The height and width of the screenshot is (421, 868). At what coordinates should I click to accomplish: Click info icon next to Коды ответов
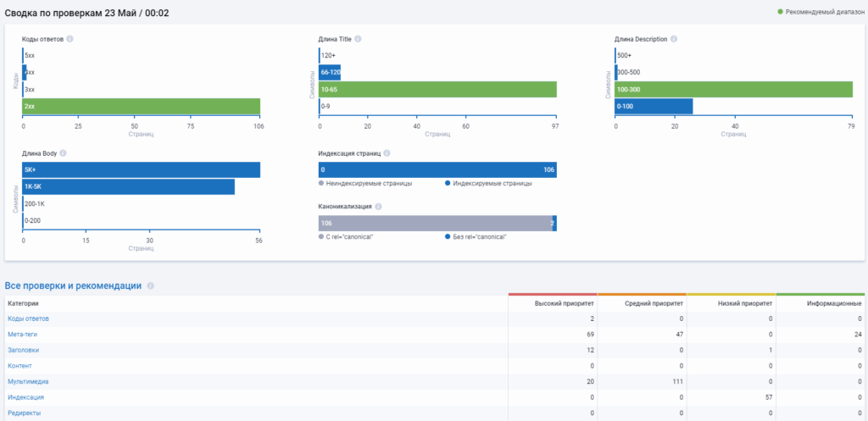click(70, 39)
